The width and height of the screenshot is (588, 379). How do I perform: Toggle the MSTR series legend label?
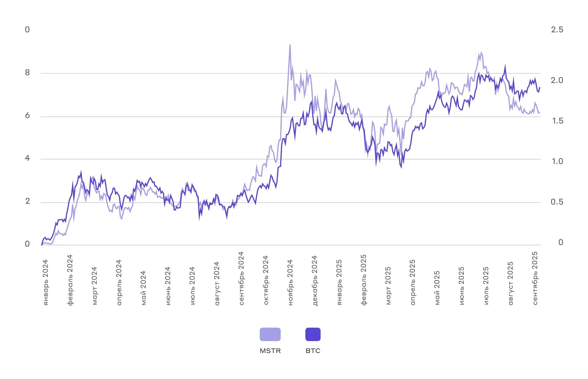270,351
